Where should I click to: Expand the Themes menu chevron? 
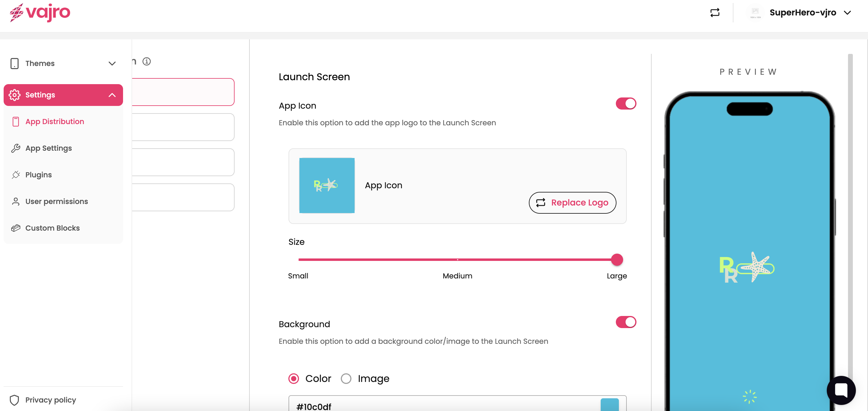tap(112, 63)
